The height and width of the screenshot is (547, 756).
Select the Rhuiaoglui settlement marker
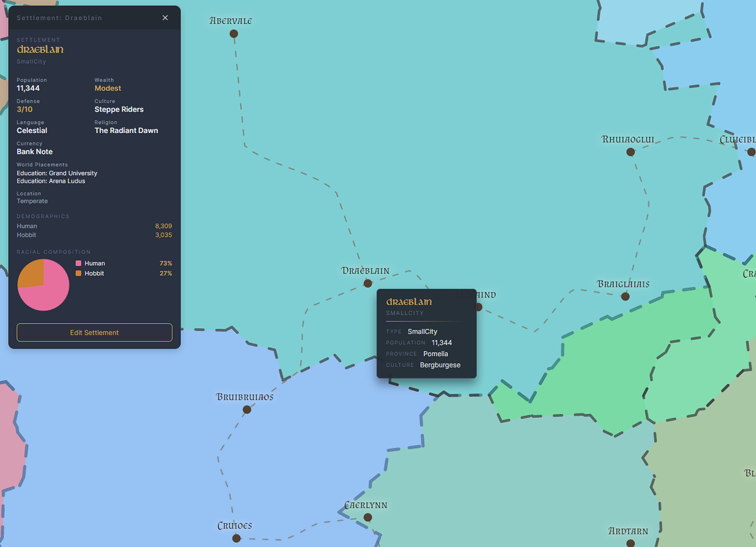[x=630, y=152]
